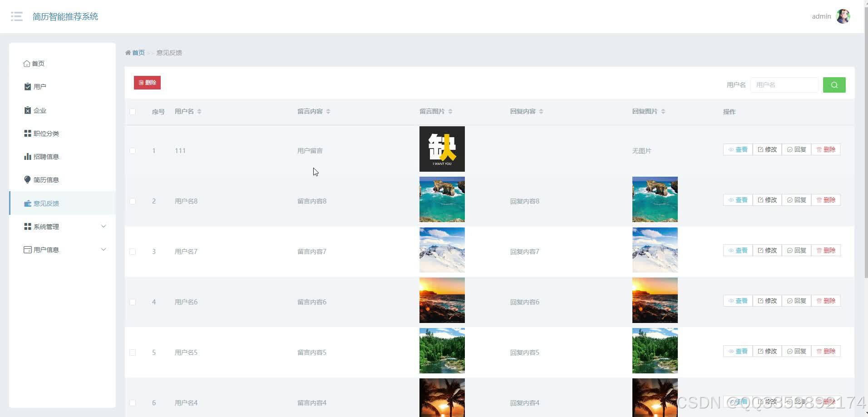This screenshot has height=417, width=868.
Task: Click 删除 for 用户名5
Action: pos(826,351)
